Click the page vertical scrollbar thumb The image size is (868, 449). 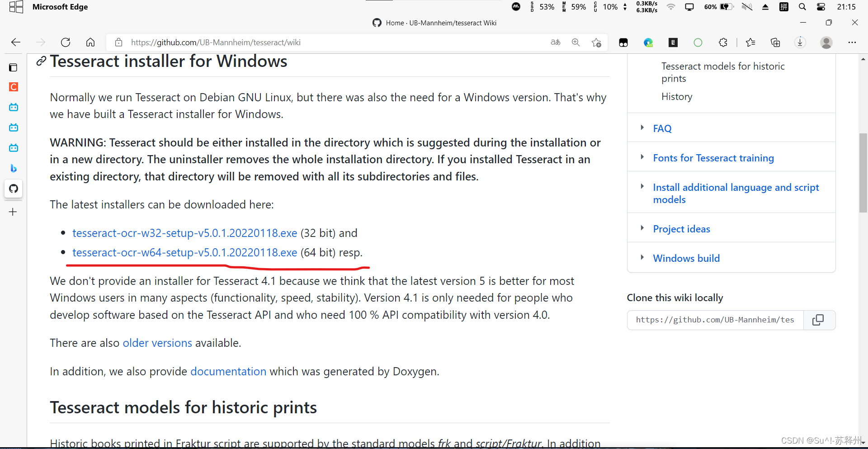(x=863, y=173)
